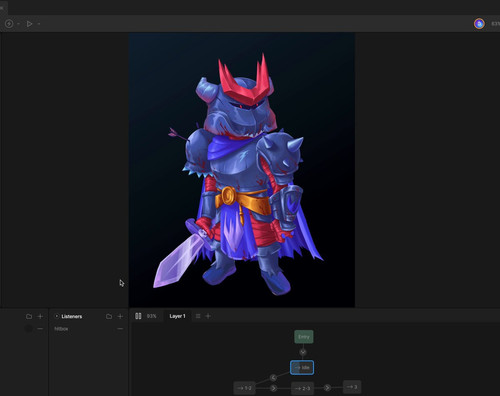
Task: Select the hitbox listener entry
Action: (61, 329)
